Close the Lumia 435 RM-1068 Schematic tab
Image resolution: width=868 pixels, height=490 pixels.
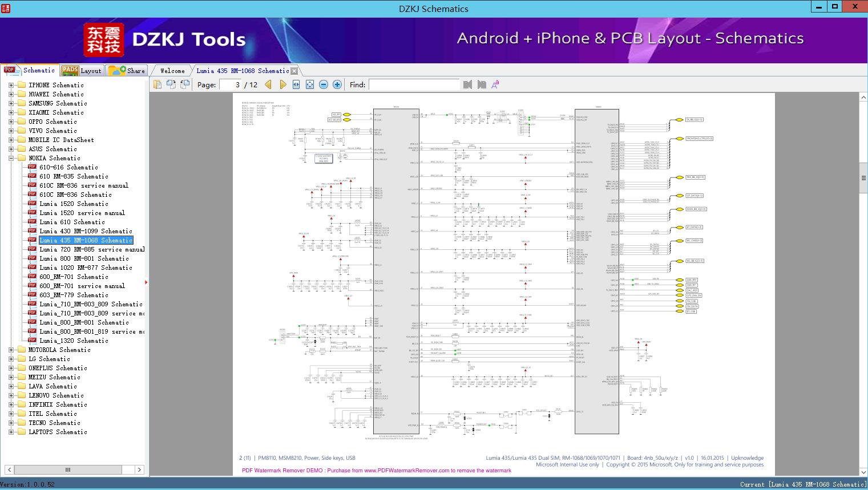pos(294,71)
